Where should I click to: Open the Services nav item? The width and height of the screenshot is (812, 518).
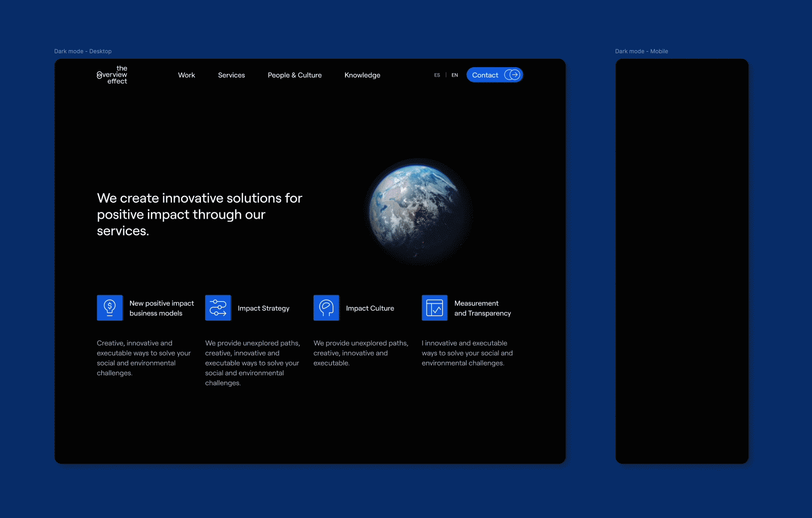click(231, 75)
